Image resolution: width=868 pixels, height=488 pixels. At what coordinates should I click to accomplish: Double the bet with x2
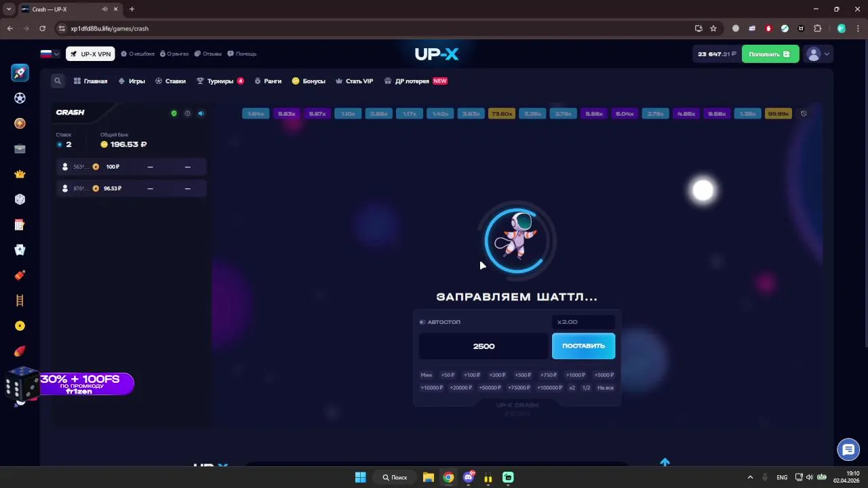[x=572, y=388]
